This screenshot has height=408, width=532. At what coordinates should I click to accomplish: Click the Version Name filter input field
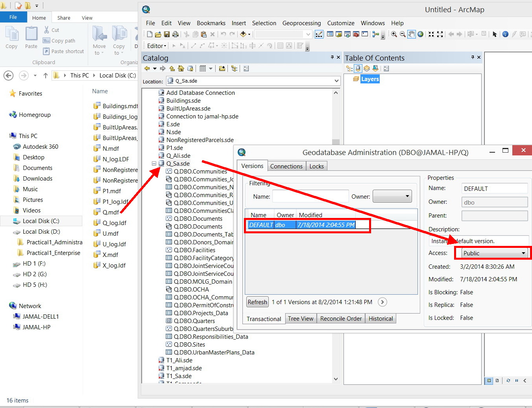(x=310, y=196)
